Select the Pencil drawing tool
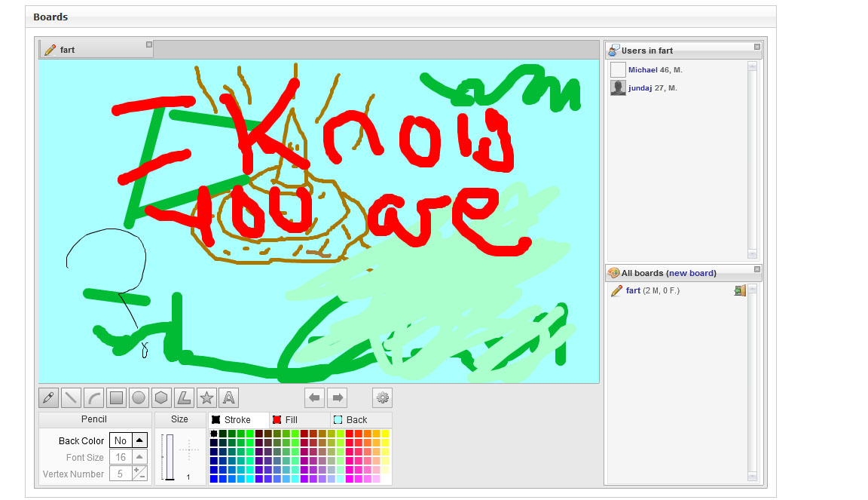 click(49, 397)
